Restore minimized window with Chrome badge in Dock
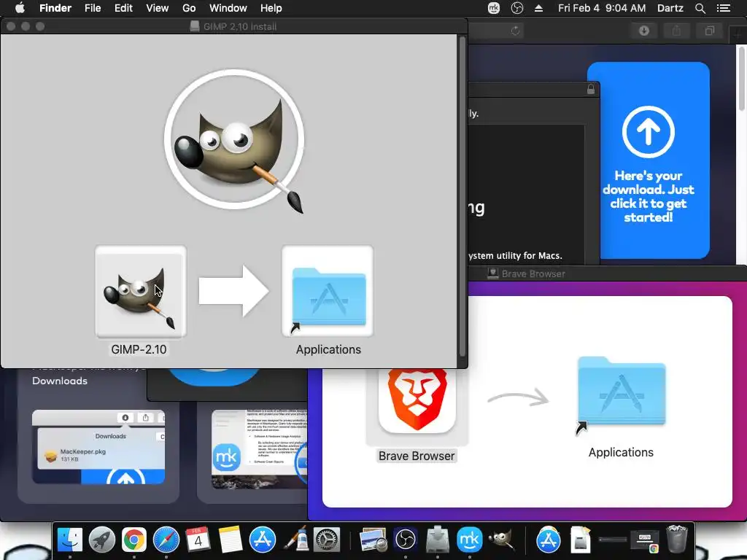Image resolution: width=747 pixels, height=560 pixels. [645, 540]
